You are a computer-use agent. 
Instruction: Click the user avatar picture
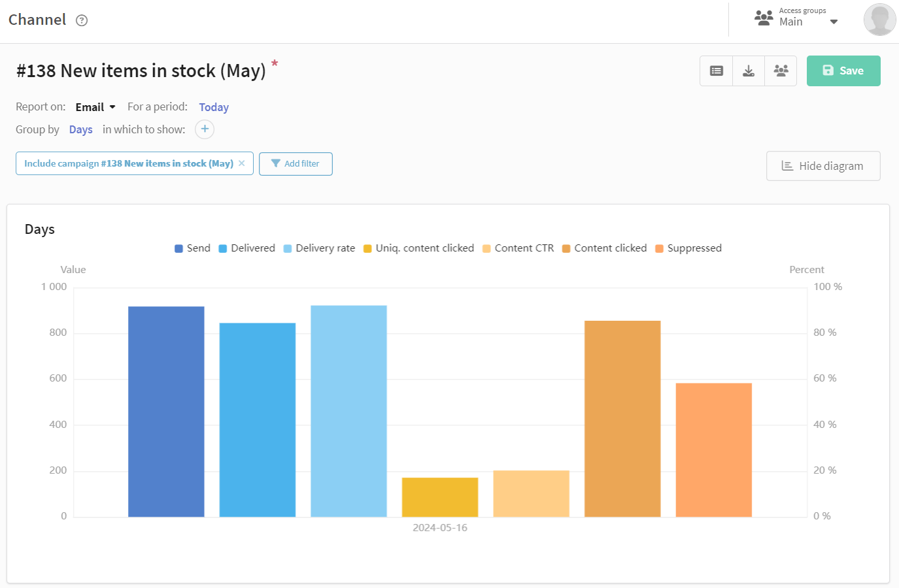point(879,20)
